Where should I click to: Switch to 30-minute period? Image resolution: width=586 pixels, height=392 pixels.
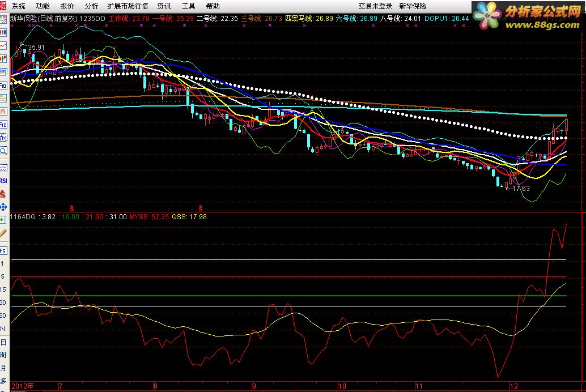click(3, 302)
